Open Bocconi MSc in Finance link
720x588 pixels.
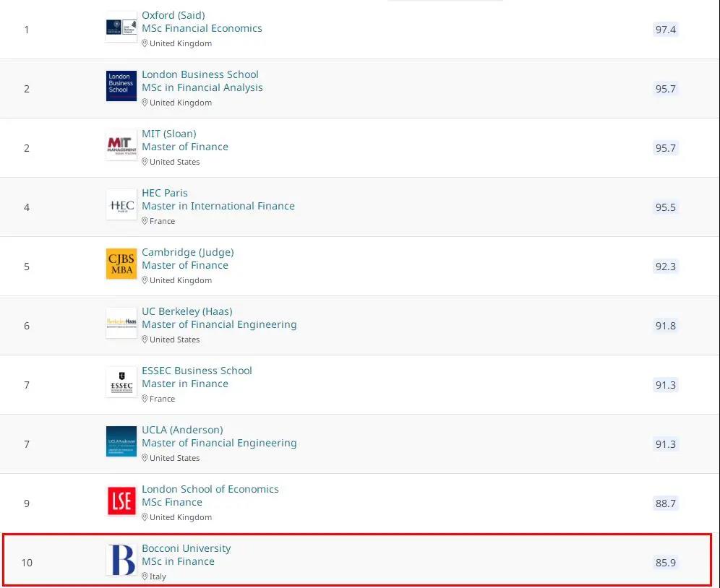[178, 561]
